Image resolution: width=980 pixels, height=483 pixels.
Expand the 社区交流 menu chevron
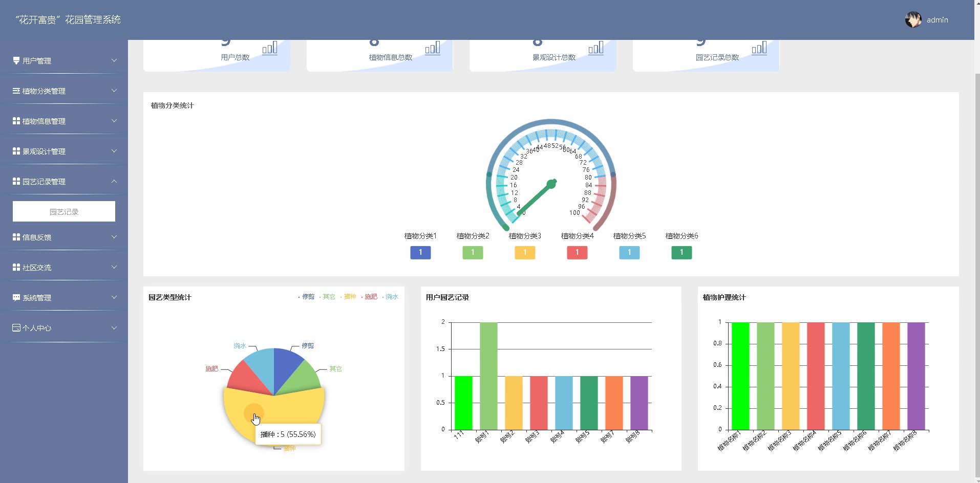point(114,267)
